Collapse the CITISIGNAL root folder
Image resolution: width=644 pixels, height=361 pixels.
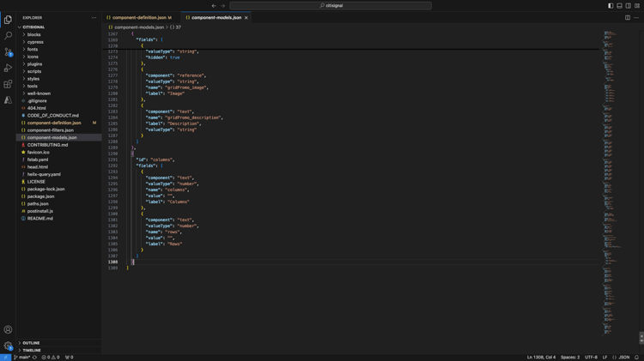33,27
